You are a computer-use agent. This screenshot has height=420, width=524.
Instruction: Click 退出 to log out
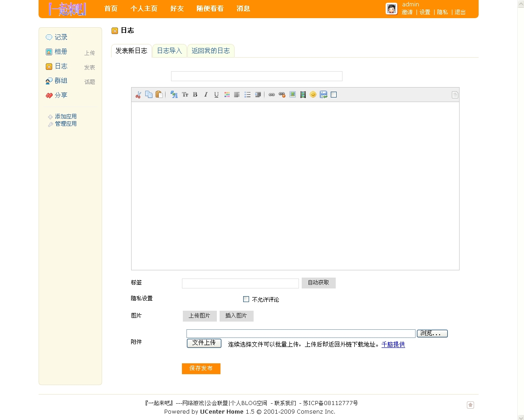click(460, 12)
